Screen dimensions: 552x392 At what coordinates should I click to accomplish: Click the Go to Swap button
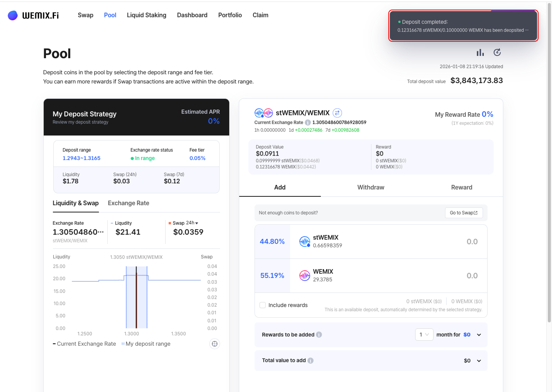(x=463, y=213)
